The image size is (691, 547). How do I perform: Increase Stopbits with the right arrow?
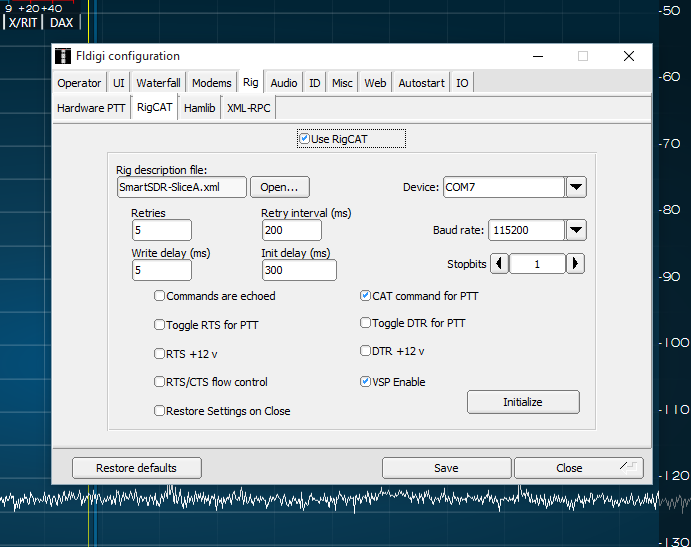[x=575, y=264]
